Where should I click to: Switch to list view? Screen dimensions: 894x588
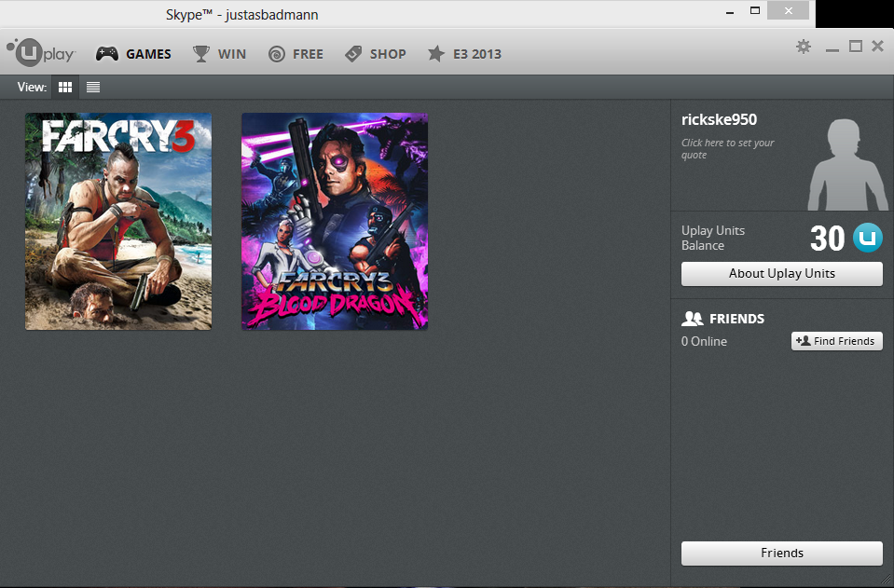(93, 88)
